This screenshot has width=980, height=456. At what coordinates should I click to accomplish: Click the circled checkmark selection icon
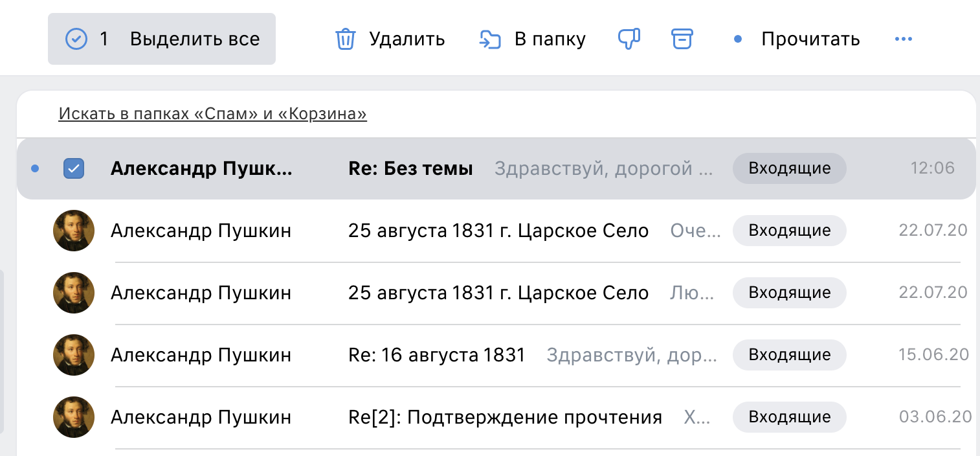[76, 40]
